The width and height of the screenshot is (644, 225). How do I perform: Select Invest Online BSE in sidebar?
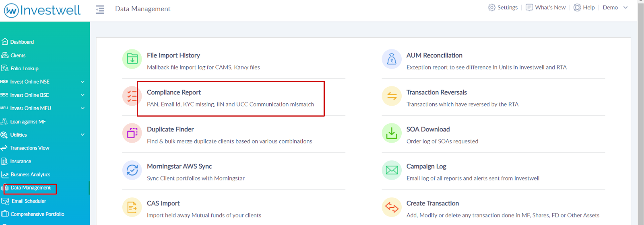click(29, 95)
